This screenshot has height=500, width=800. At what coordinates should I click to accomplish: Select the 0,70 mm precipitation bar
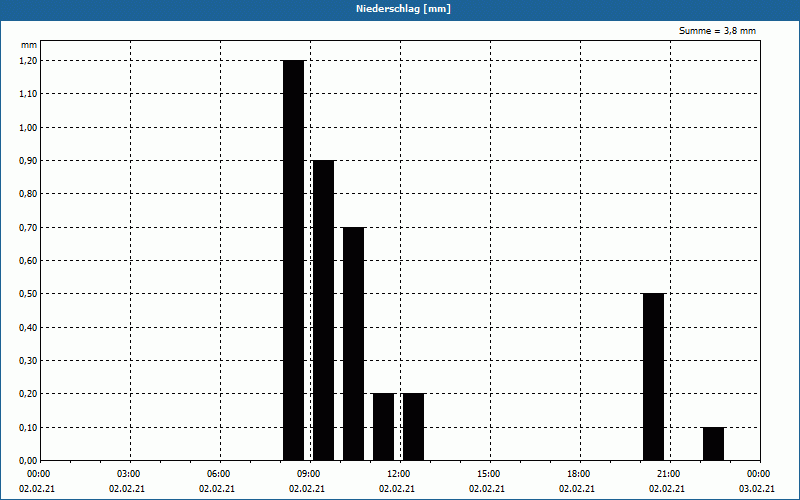[x=354, y=344]
